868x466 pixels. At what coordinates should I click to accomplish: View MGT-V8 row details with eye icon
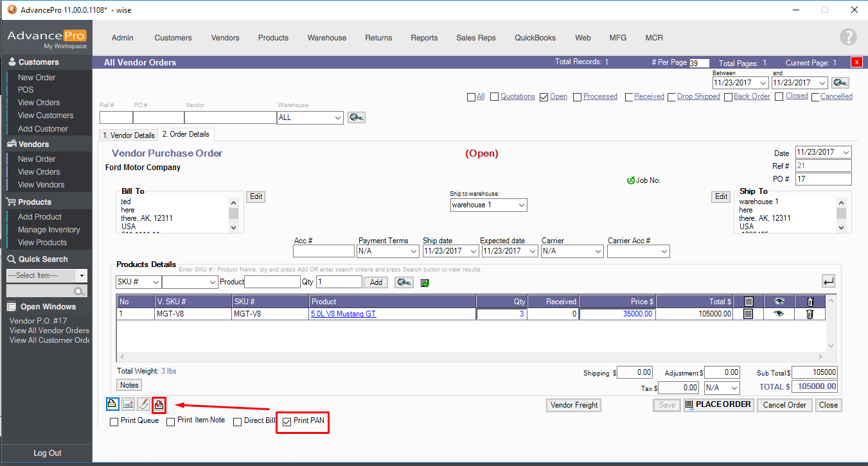point(779,314)
